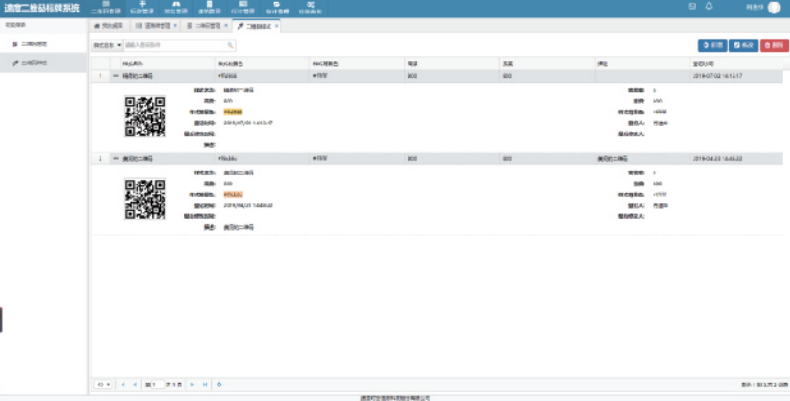This screenshot has height=401, width=790.
Task: Collapse the first row details
Action: 115,76
